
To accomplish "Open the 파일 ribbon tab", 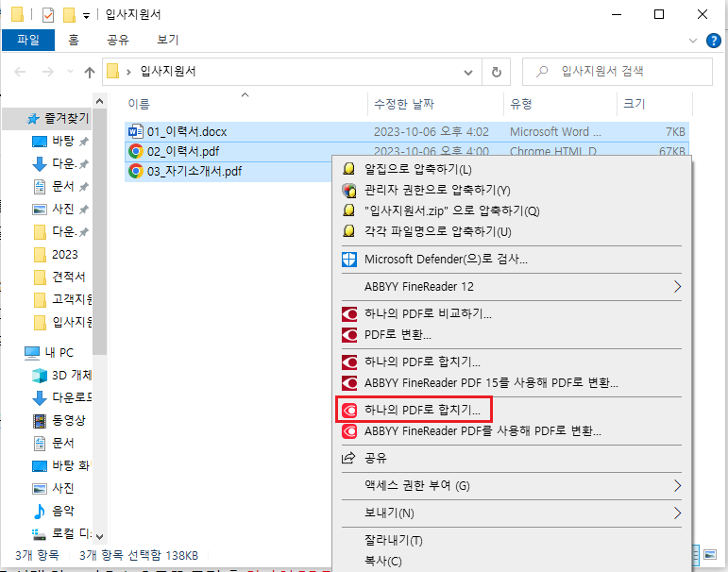I will [x=28, y=40].
